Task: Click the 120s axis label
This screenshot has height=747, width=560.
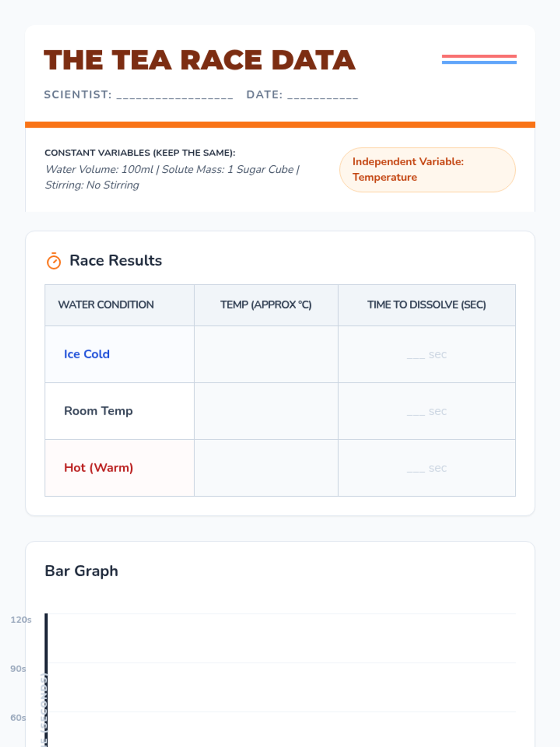Action: [x=21, y=620]
